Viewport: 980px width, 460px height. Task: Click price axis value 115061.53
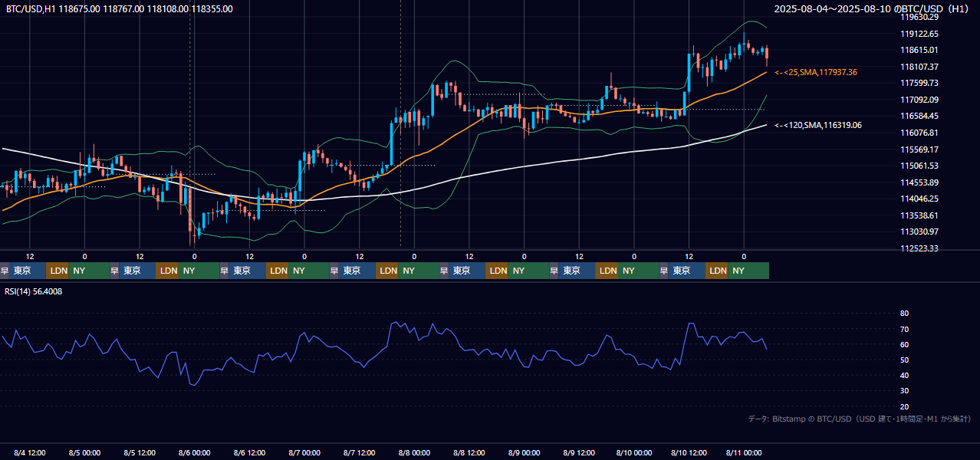pyautogui.click(x=919, y=166)
